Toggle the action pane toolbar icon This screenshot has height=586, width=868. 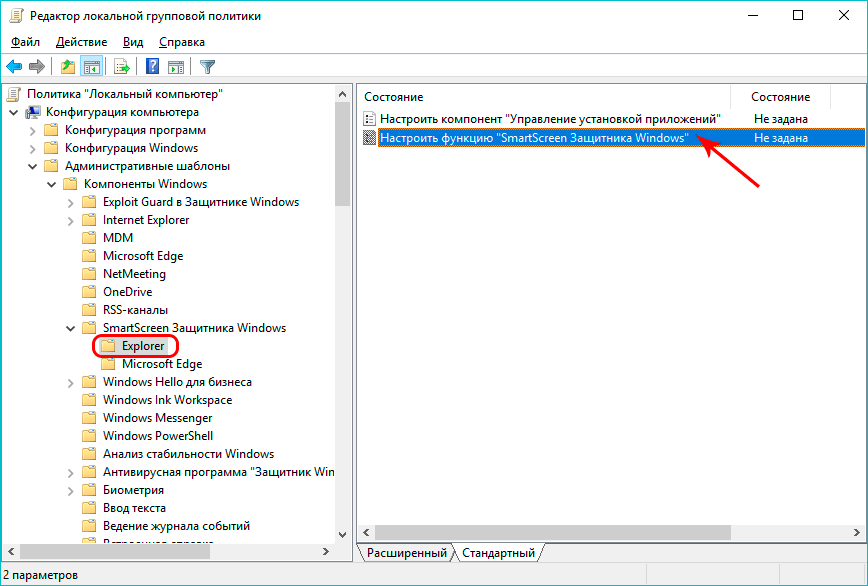point(176,67)
